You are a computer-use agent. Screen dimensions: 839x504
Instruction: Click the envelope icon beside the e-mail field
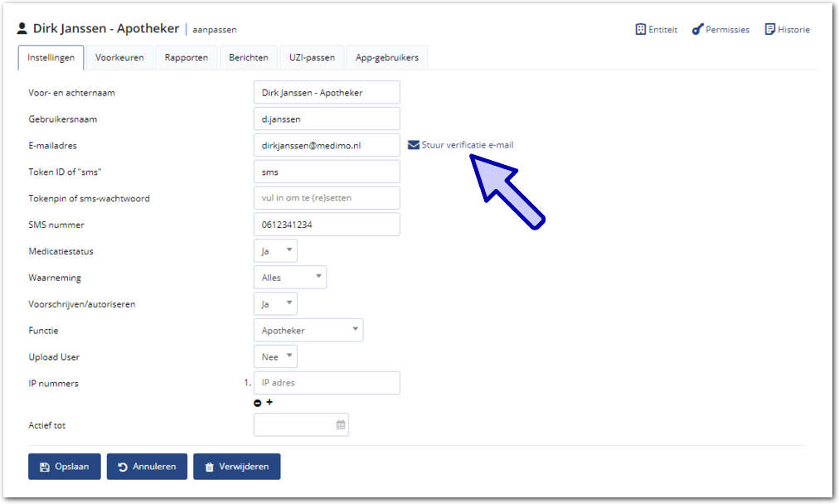click(414, 145)
